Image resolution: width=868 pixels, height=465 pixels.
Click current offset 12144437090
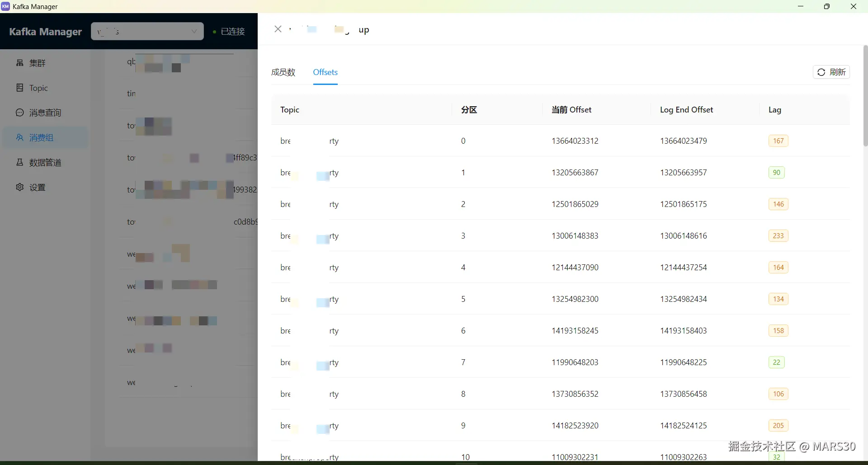[x=575, y=268]
